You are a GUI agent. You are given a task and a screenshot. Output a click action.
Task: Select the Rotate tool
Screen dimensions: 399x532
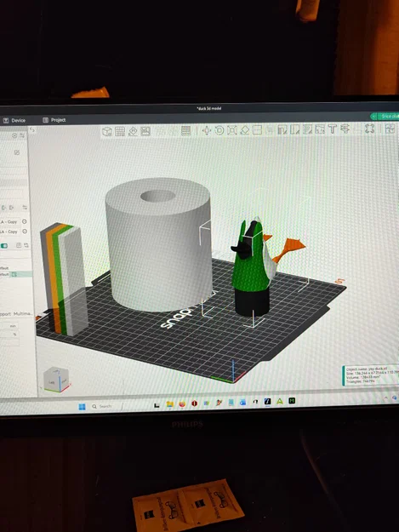click(x=219, y=130)
